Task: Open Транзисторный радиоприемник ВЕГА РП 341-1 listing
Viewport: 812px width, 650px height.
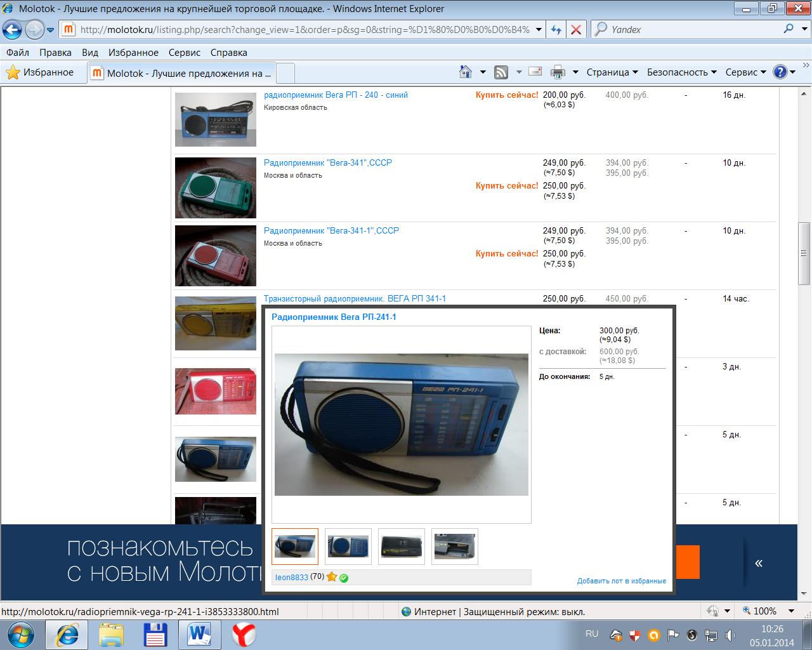Action: click(x=355, y=298)
